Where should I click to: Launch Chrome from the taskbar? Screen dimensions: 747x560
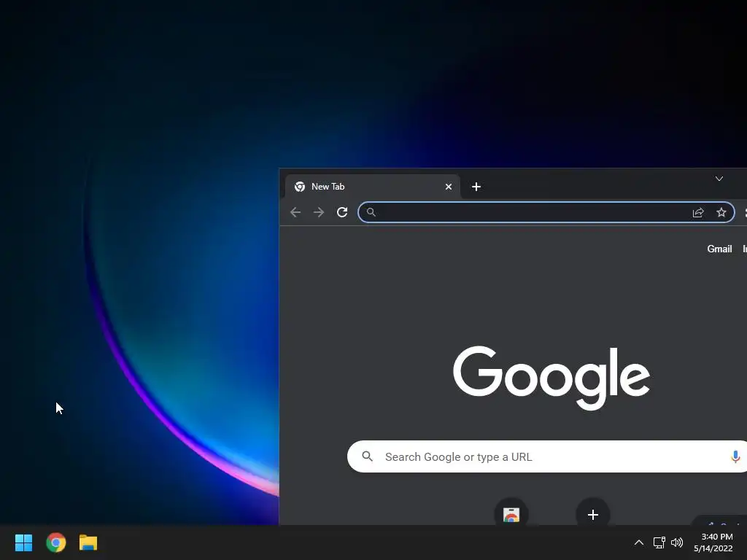pyautogui.click(x=55, y=542)
